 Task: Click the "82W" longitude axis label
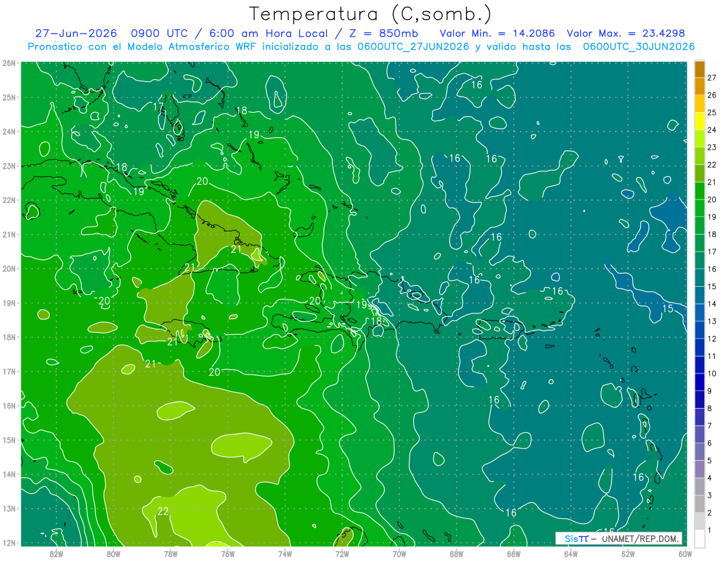[56, 554]
